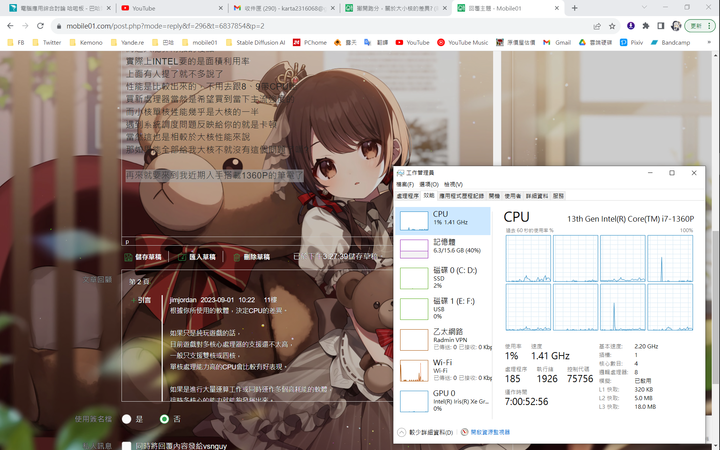Switch to the Gmail 收件匣 tab
The width and height of the screenshot is (720, 450).
284,8
